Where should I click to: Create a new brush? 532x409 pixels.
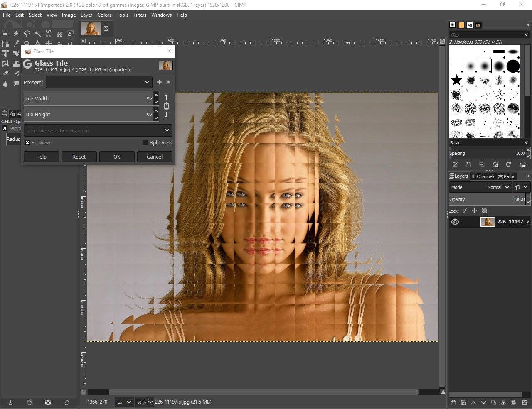tap(468, 164)
